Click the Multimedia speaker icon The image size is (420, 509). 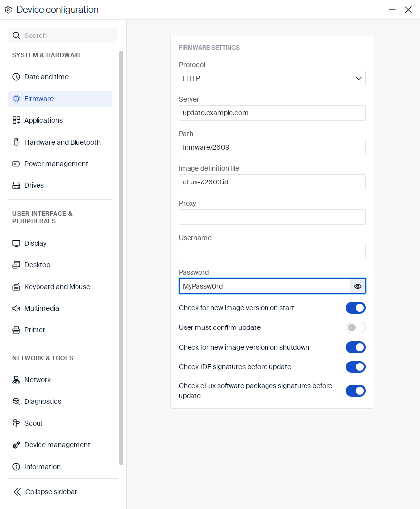(x=16, y=308)
